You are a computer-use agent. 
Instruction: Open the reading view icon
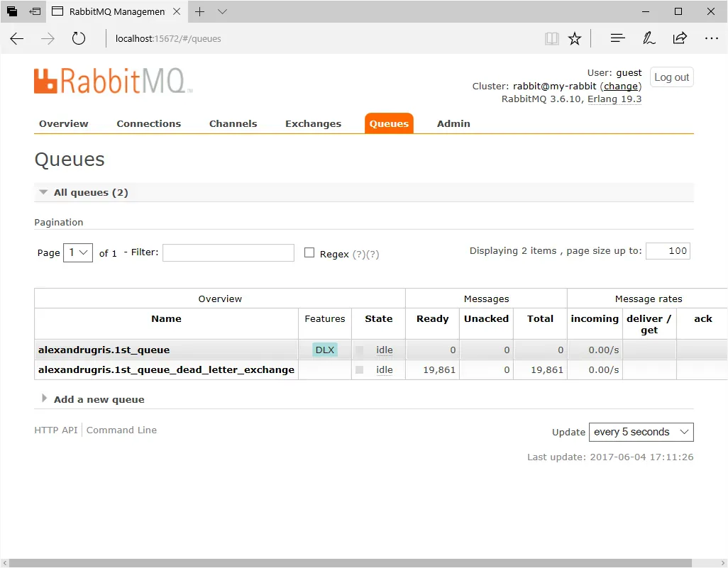tap(551, 38)
